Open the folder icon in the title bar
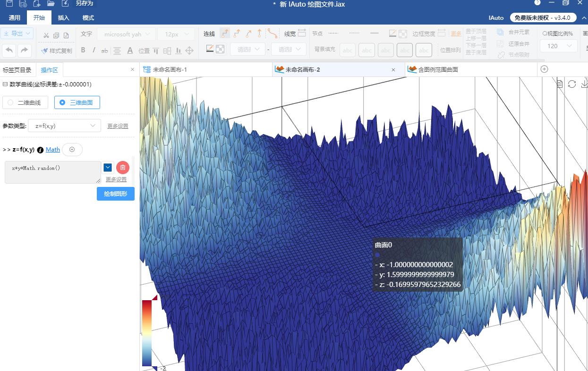 click(51, 3)
